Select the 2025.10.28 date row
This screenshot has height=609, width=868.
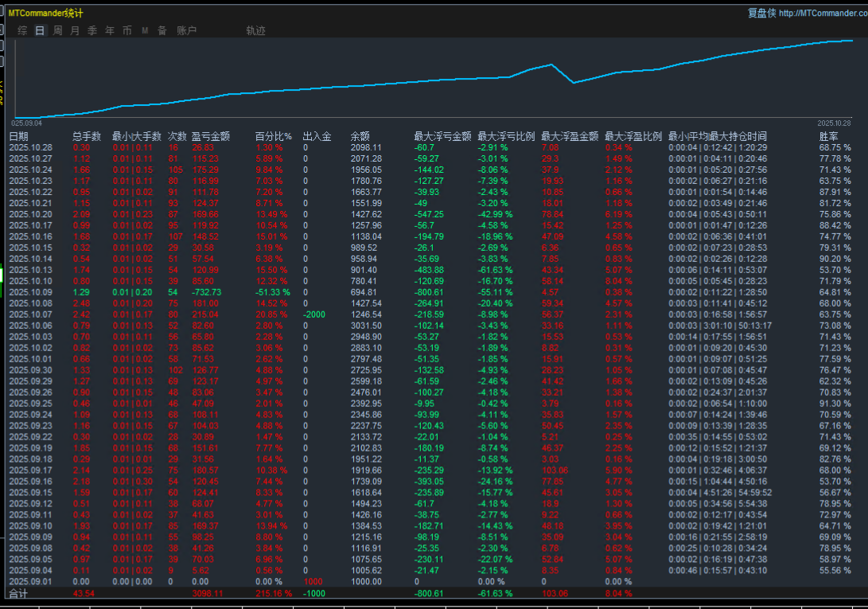30,147
